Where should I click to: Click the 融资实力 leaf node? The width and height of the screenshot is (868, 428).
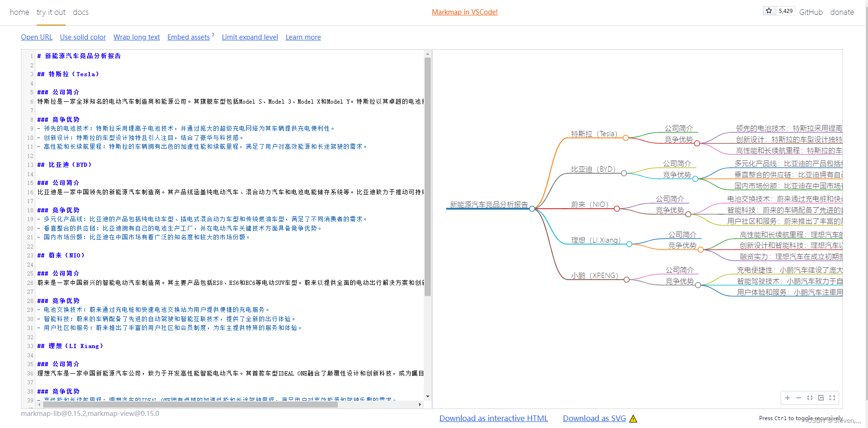point(791,257)
